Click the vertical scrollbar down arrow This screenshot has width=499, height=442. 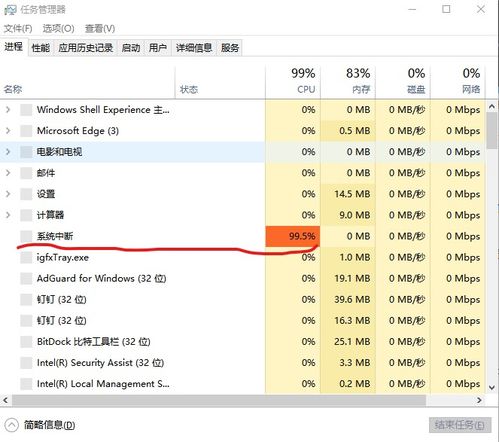pyautogui.click(x=492, y=387)
